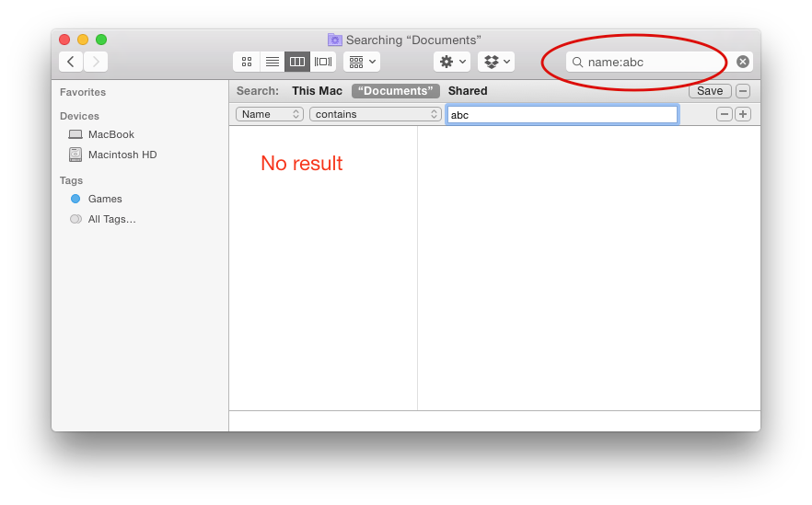812x505 pixels.
Task: Zoom the window with green button
Action: pyautogui.click(x=101, y=40)
